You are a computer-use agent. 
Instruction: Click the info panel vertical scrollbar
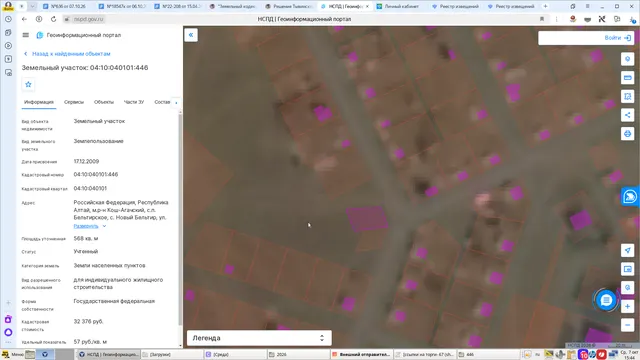180,220
